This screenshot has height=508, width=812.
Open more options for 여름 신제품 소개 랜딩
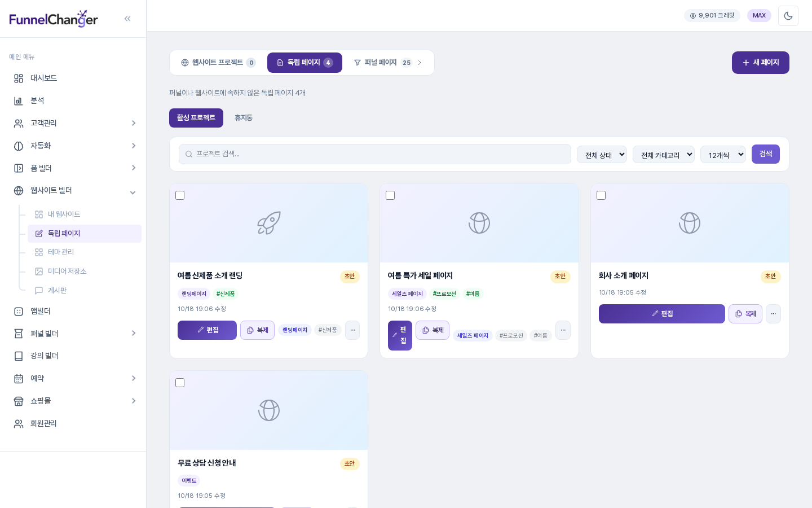352,330
